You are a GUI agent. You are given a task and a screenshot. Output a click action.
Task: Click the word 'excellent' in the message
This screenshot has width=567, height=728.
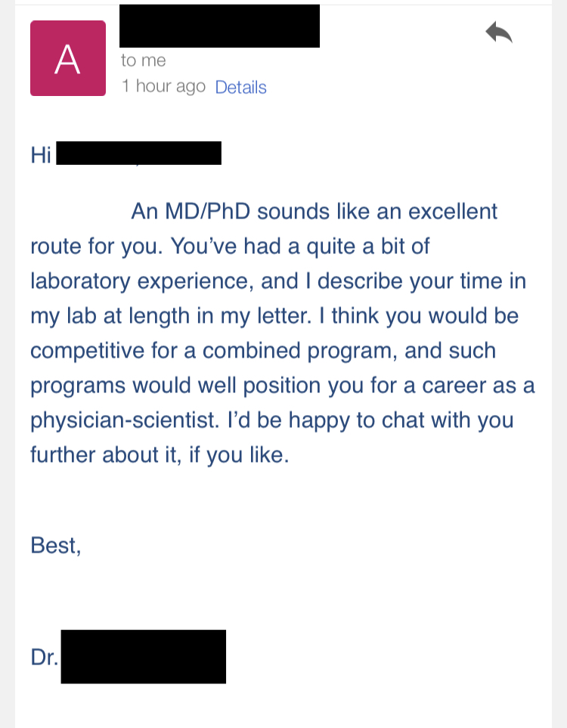click(453, 211)
